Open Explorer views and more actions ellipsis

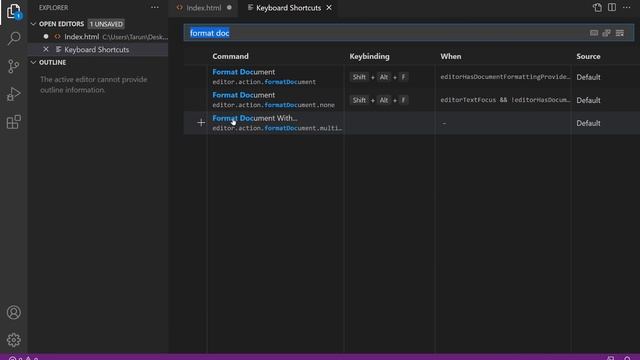155,7
